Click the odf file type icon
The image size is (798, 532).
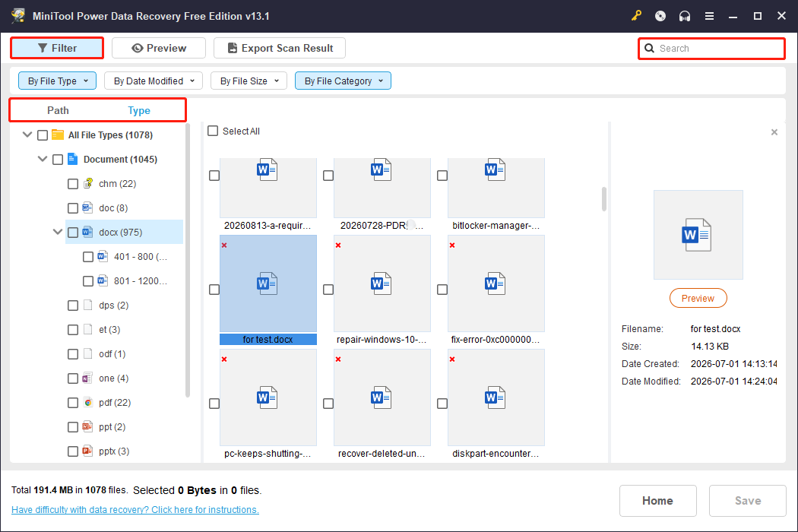87,354
